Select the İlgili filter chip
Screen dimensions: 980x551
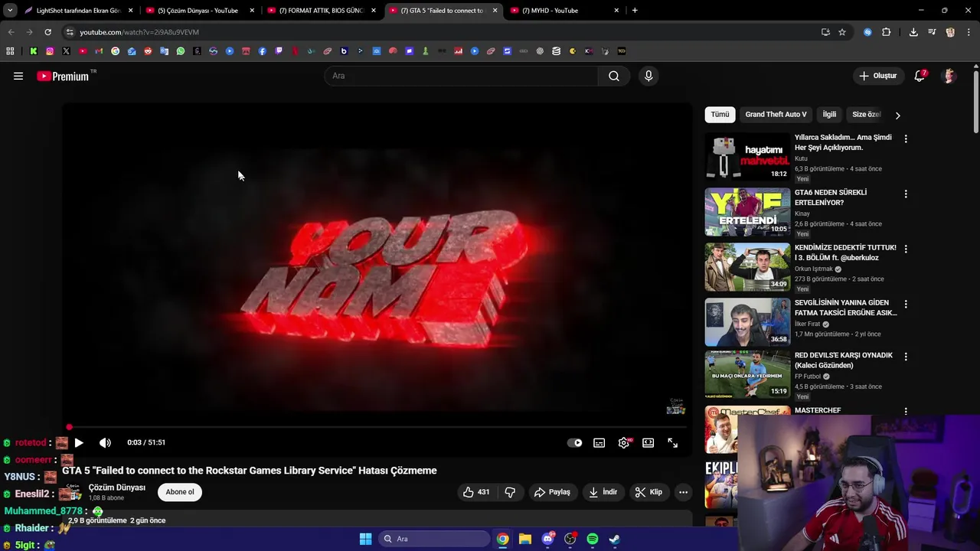pyautogui.click(x=829, y=114)
